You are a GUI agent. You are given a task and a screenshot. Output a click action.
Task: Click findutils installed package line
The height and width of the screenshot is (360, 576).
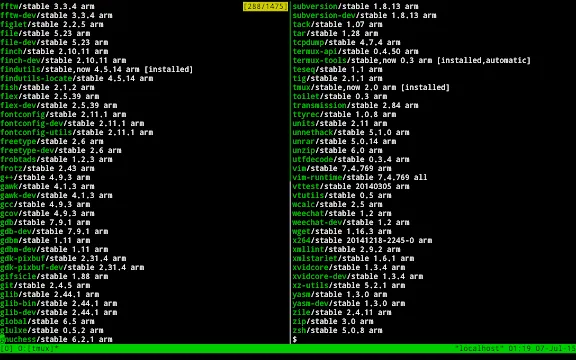point(96,69)
